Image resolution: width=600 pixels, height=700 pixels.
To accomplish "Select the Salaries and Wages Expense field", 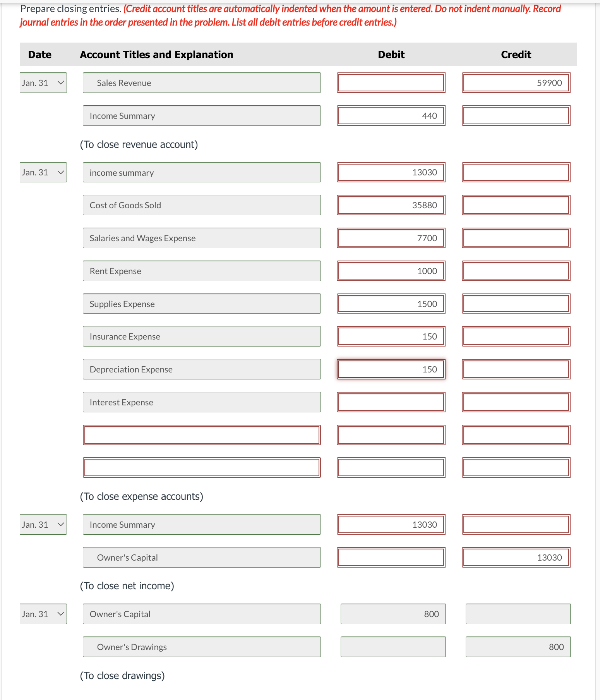I will pos(201,238).
